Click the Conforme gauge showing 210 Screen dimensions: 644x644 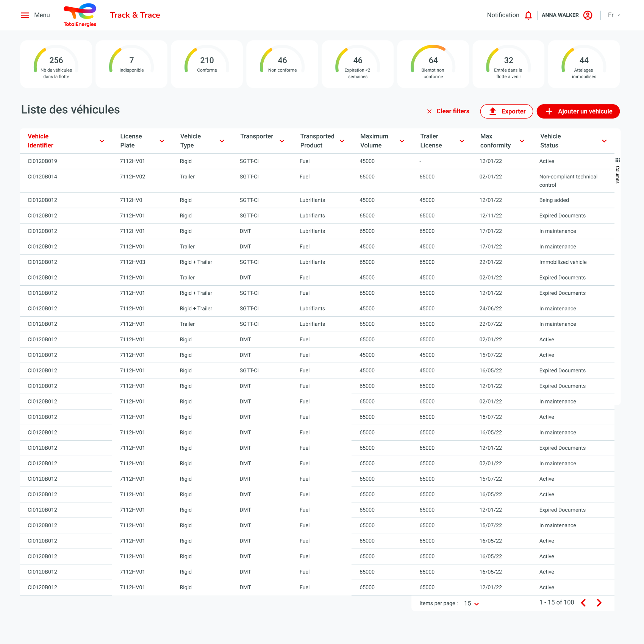click(207, 64)
